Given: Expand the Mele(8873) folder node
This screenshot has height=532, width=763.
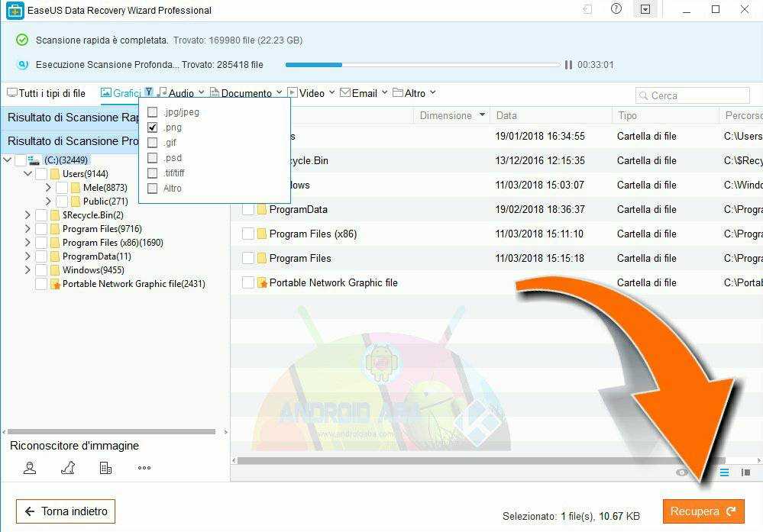Looking at the screenshot, I should pyautogui.click(x=47, y=187).
